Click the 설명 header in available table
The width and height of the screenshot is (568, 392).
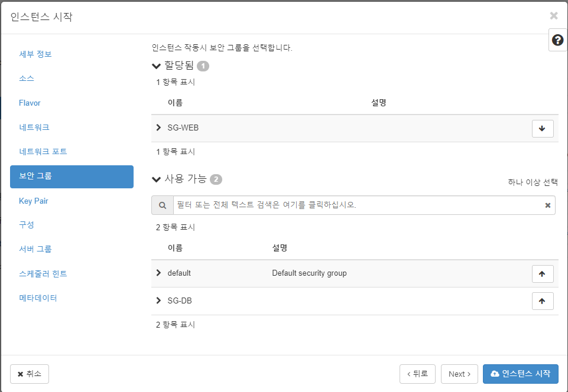[280, 248]
